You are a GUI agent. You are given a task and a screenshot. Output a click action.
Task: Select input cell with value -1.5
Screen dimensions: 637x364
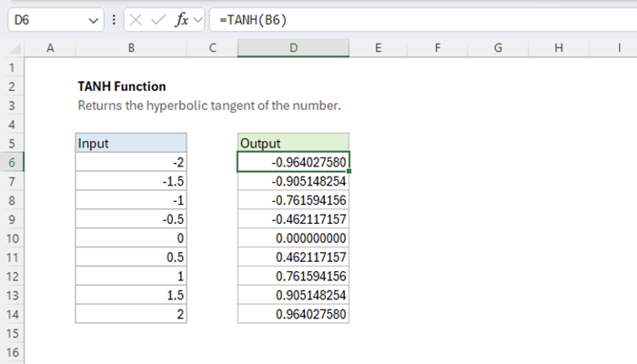pyautogui.click(x=131, y=181)
